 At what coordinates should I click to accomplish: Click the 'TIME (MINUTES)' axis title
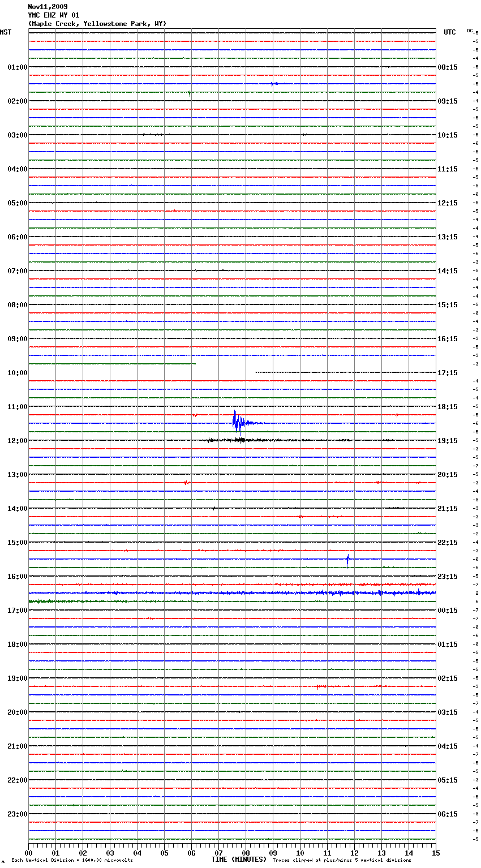[239, 860]
